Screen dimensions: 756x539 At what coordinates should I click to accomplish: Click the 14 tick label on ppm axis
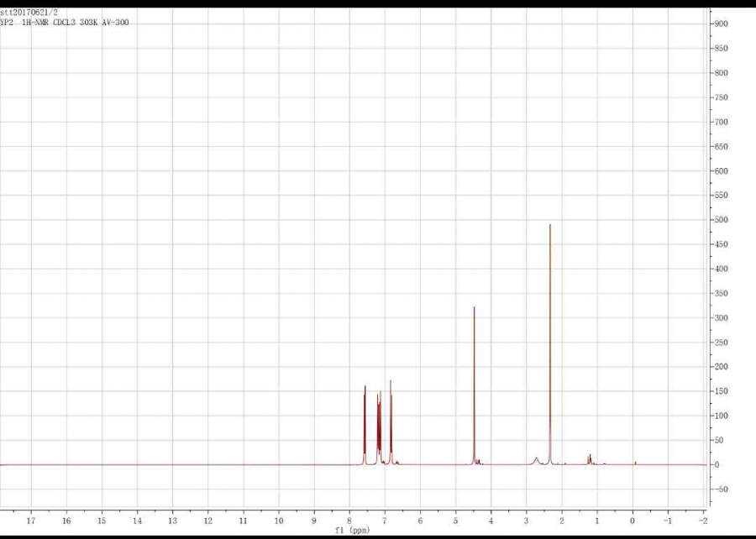pos(138,521)
